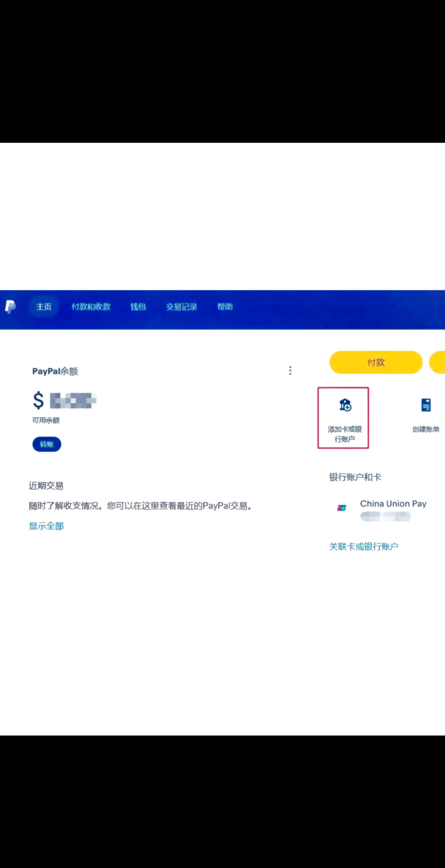
Task: Click the 关联卡或银行账户 link
Action: [x=364, y=546]
